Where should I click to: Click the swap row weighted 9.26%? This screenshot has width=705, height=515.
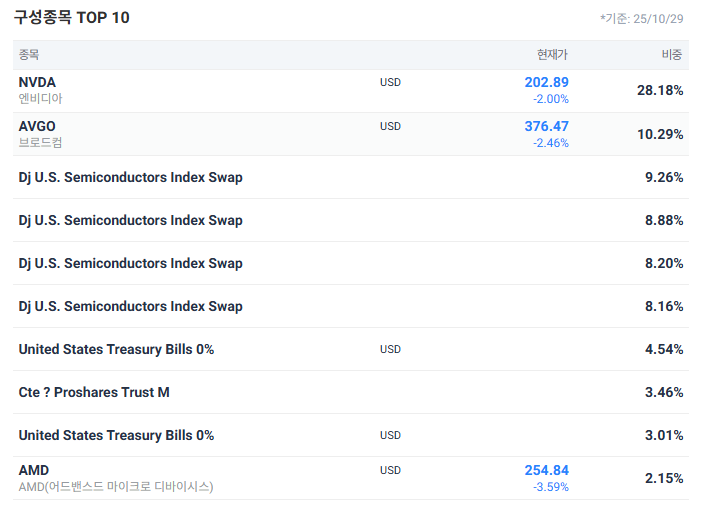[351, 177]
